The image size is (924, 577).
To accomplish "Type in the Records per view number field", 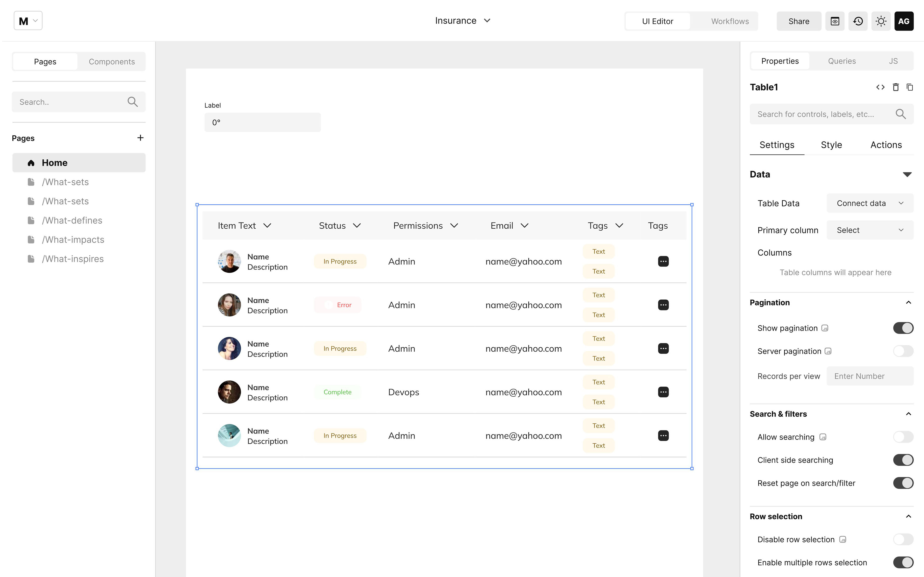I will click(x=870, y=376).
